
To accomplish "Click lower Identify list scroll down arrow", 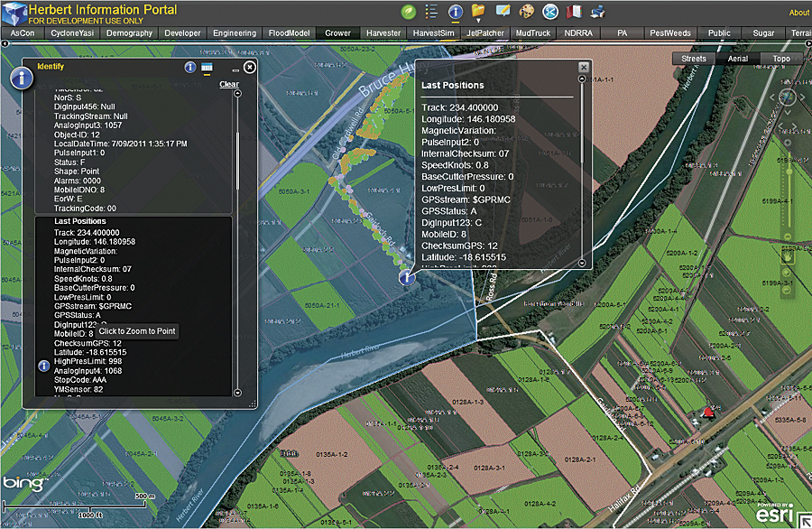I will pyautogui.click(x=237, y=393).
